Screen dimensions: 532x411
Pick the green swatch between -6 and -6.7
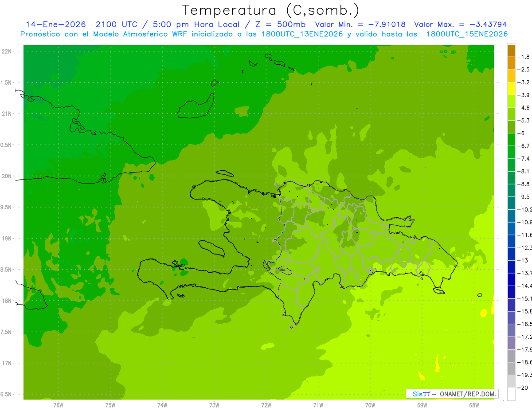pyautogui.click(x=511, y=140)
